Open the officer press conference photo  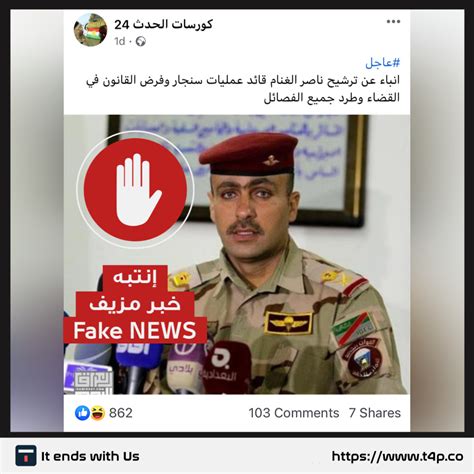(x=237, y=255)
